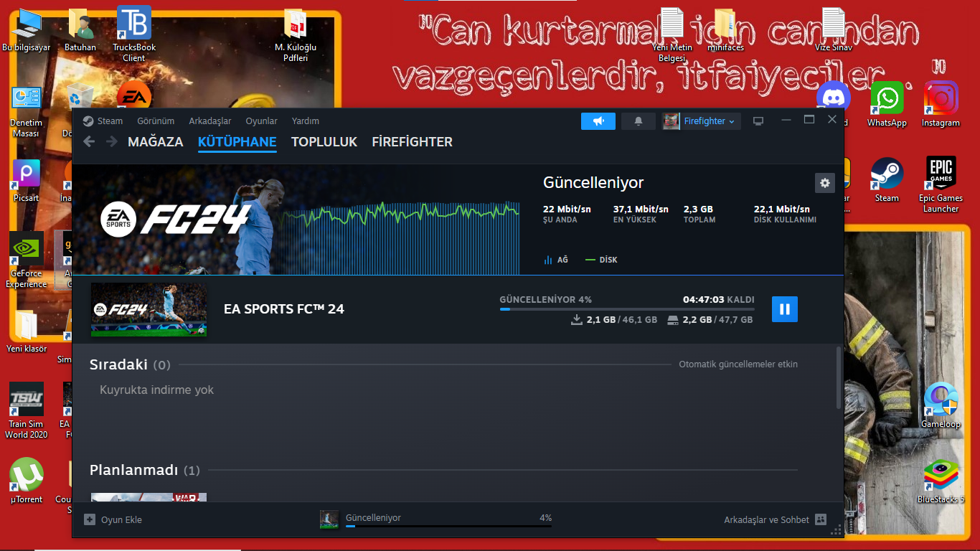Select the GeForce Experience desktop icon
The height and width of the screenshot is (551, 980).
click(27, 261)
